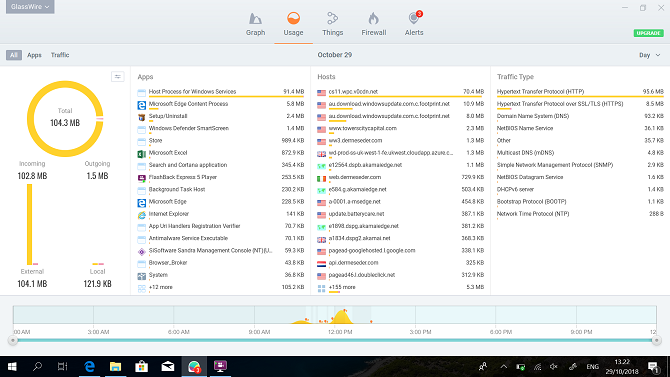This screenshot has width=670, height=377.
Task: Open Task View on taskbar
Action: pos(62,366)
